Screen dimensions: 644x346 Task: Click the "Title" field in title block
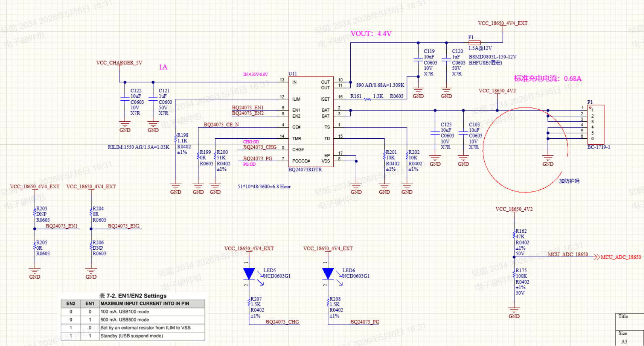click(x=623, y=316)
